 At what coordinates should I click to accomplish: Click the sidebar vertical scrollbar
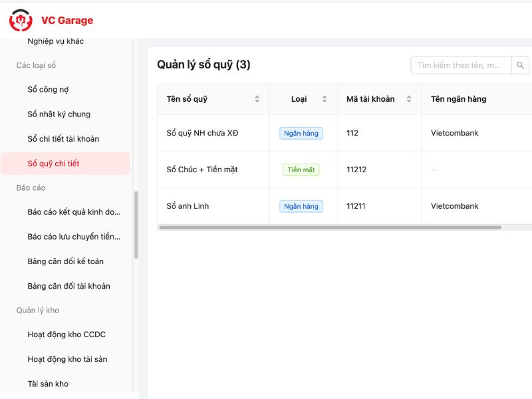point(136,225)
